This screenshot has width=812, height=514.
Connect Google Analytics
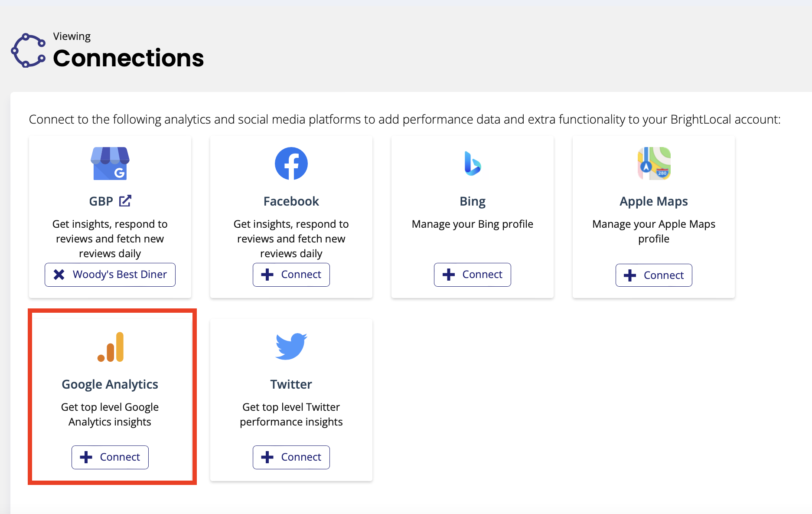point(110,457)
